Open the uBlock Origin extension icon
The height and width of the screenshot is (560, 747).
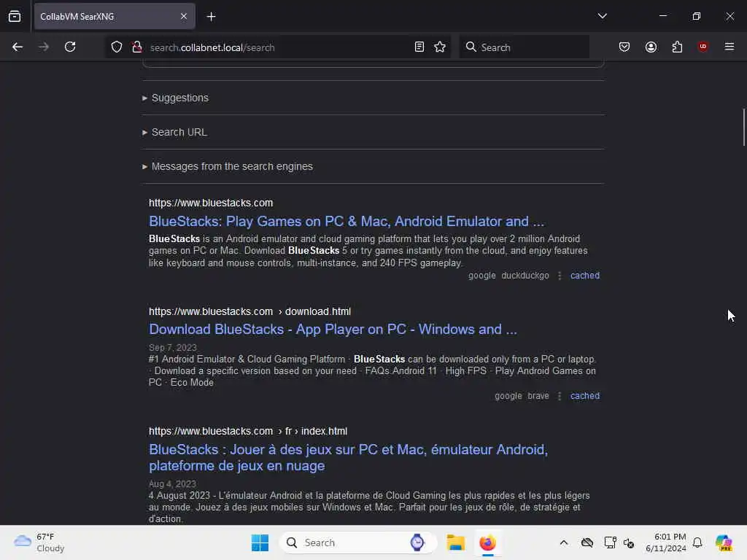click(x=703, y=47)
